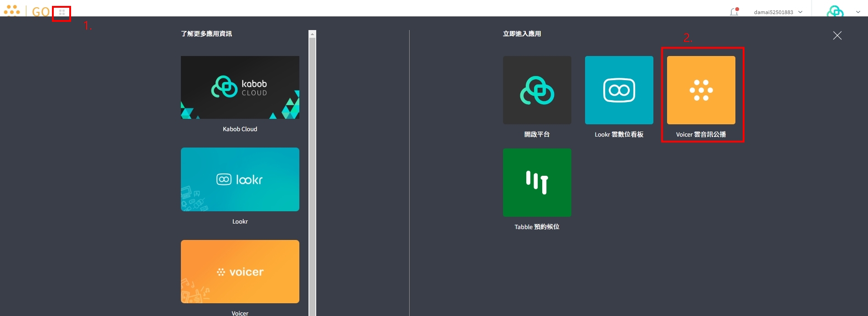The height and width of the screenshot is (316, 868).
Task: Click the Kabob cloud icon in header
Action: coord(835,11)
